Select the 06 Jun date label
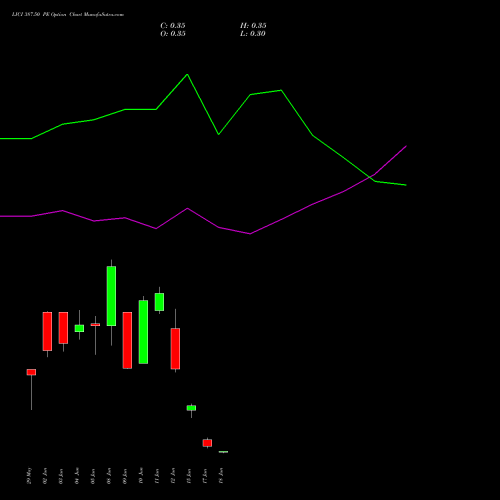 109,476
